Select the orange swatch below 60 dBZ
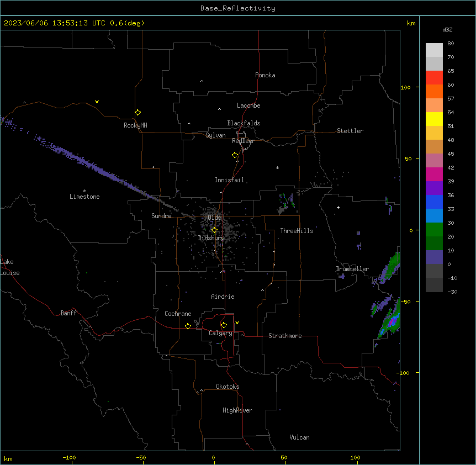476x465 pixels. (434, 91)
